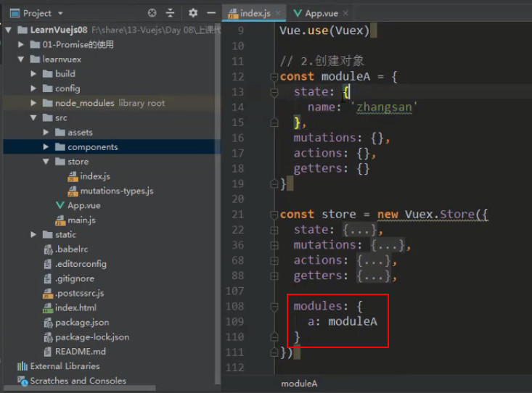Viewport: 532px width, 393px height.
Task: Click Vuex.Store text on line 21
Action: pos(439,215)
